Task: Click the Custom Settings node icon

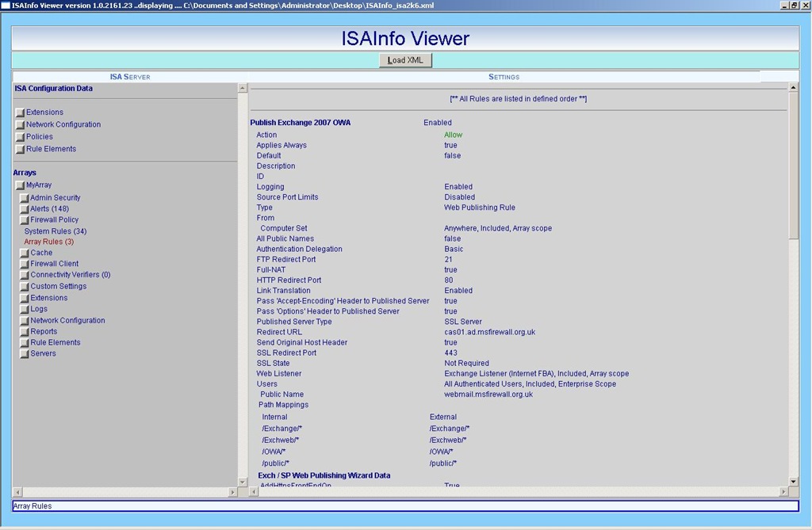Action: (25, 287)
